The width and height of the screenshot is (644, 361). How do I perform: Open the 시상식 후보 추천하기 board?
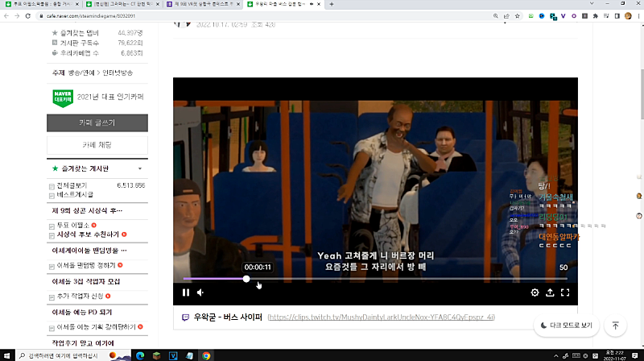pyautogui.click(x=88, y=234)
